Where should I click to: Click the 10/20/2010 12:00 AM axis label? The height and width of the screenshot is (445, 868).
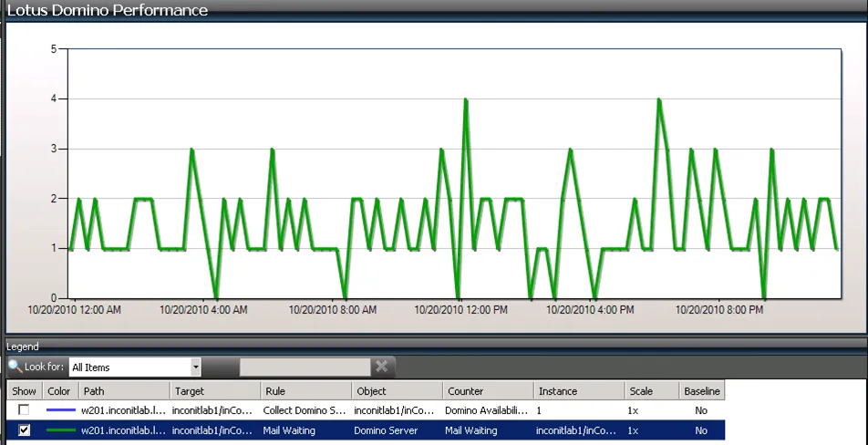tap(74, 310)
